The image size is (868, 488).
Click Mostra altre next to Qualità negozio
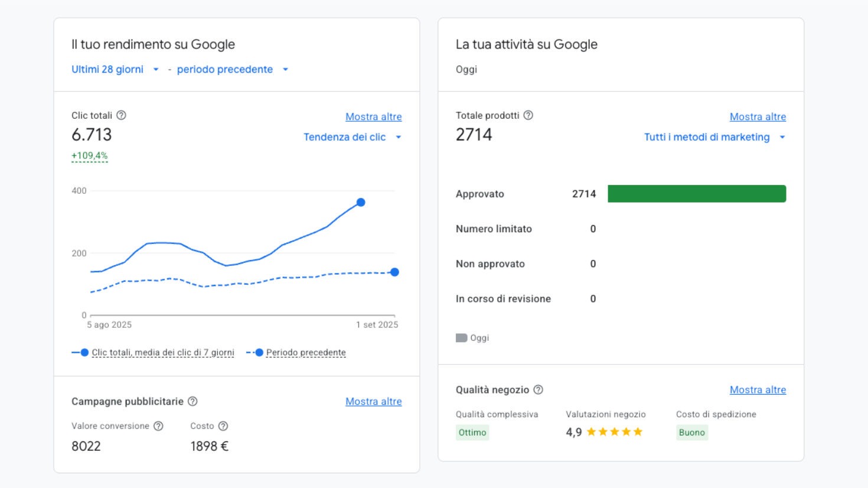pos(758,389)
